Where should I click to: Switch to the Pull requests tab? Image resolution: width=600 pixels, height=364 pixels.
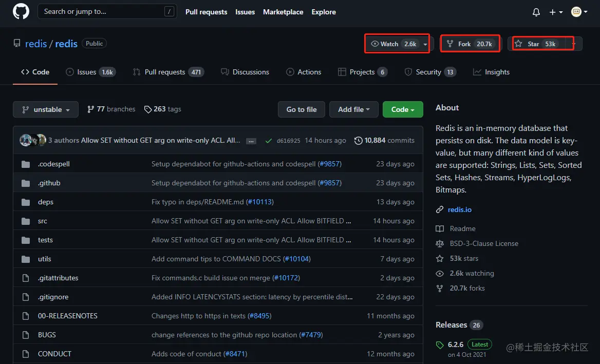[x=168, y=72]
